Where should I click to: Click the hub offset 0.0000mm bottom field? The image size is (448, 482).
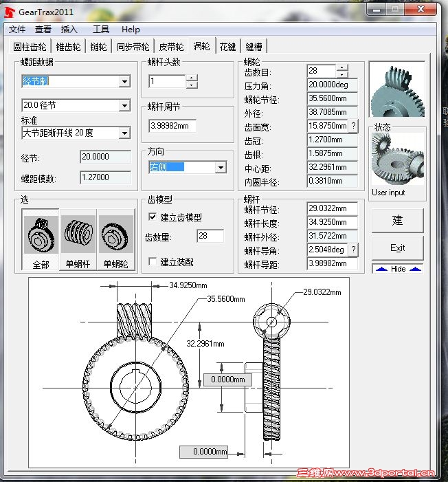point(203,452)
